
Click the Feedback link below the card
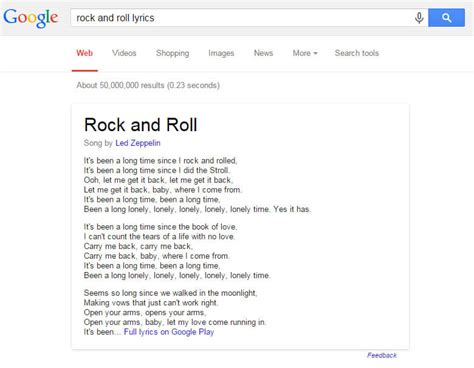[382, 355]
